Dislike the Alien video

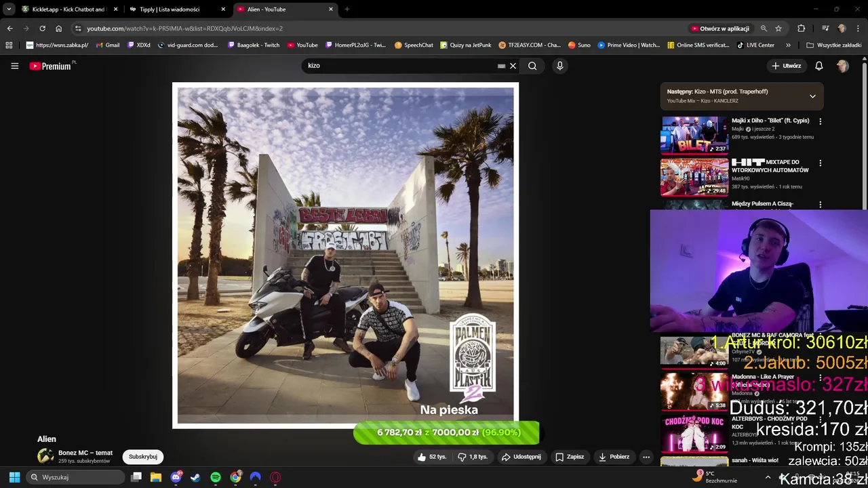[x=473, y=457]
